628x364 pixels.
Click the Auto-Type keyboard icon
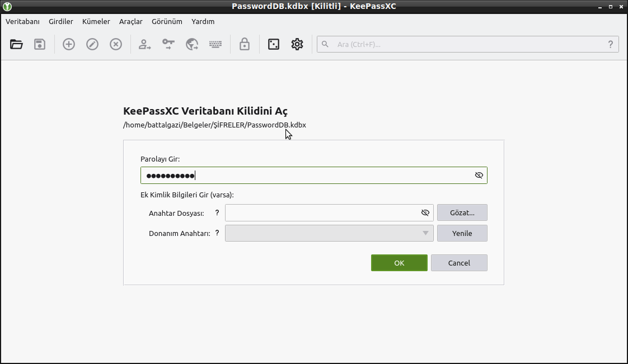tap(215, 44)
